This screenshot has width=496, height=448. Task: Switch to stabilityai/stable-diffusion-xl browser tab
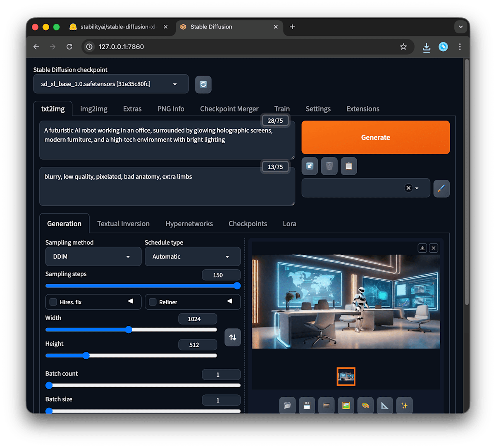point(118,27)
